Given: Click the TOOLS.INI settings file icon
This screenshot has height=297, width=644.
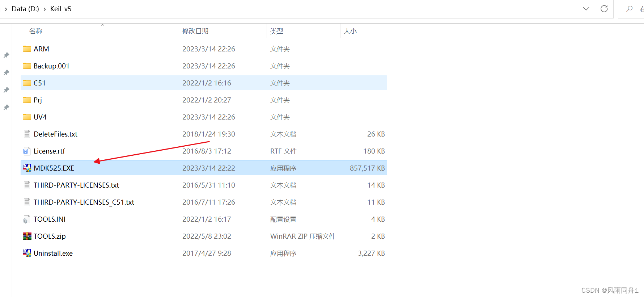Looking at the screenshot, I should pos(27,219).
